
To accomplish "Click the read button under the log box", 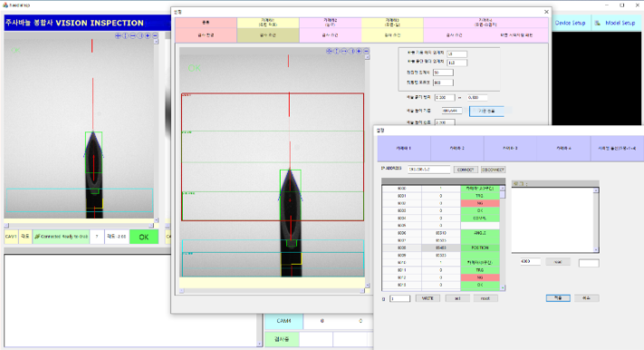I will click(558, 261).
